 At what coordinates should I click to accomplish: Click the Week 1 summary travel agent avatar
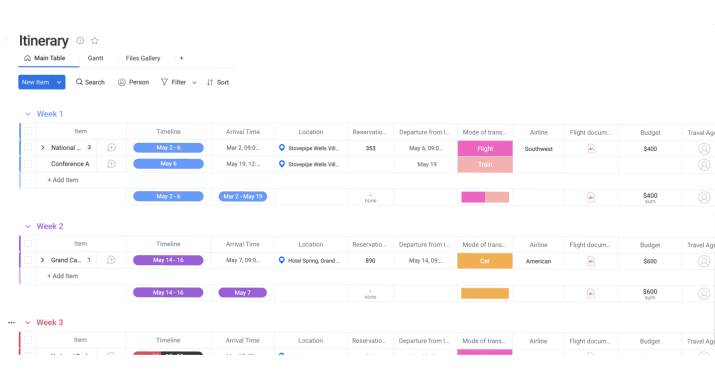coord(704,198)
